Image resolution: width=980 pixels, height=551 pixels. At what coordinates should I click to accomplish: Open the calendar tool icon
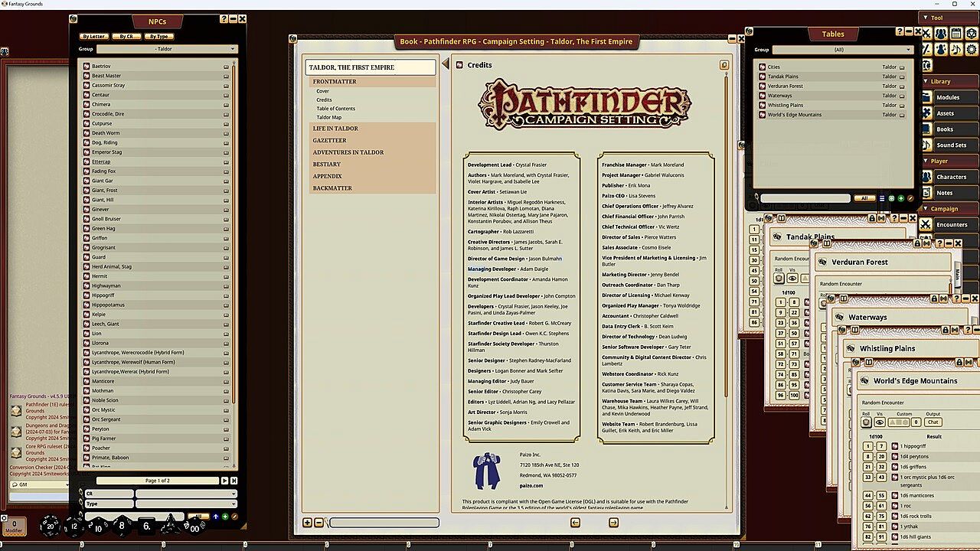click(x=956, y=34)
